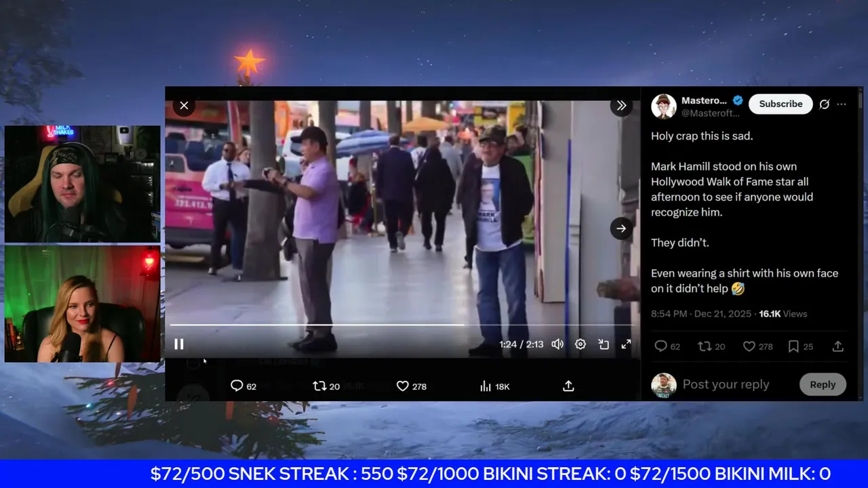Share post using icon below video

[568, 386]
